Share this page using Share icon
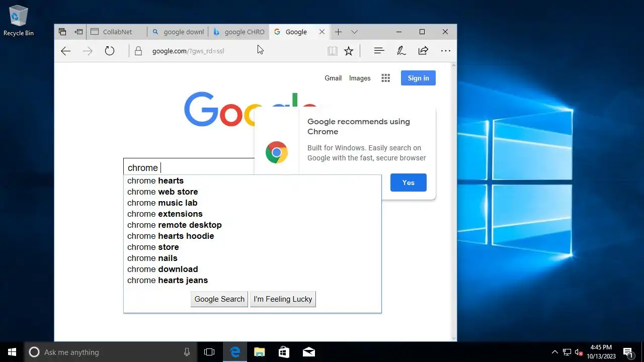This screenshot has height=362, width=644. [423, 51]
